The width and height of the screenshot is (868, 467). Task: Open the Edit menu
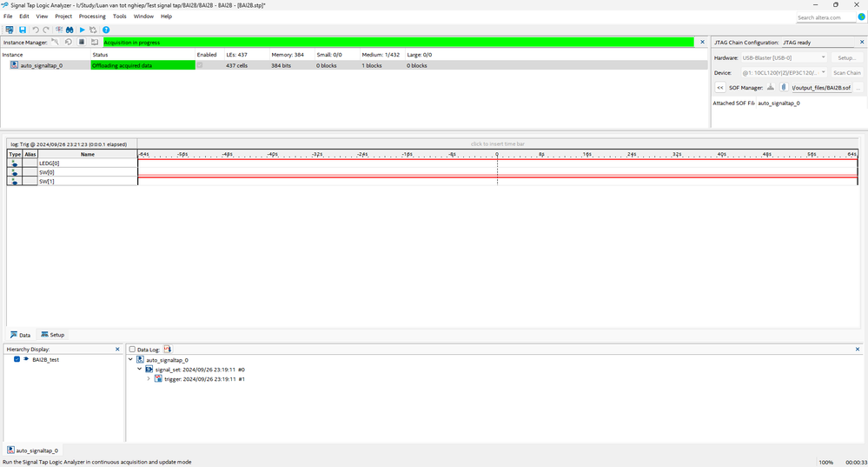(x=24, y=17)
